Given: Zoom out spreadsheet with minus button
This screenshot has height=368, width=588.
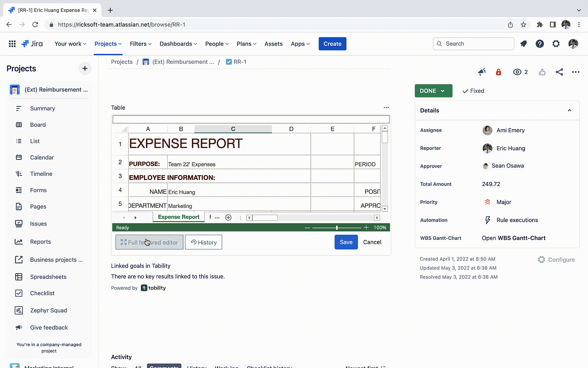Looking at the screenshot, I should (307, 228).
